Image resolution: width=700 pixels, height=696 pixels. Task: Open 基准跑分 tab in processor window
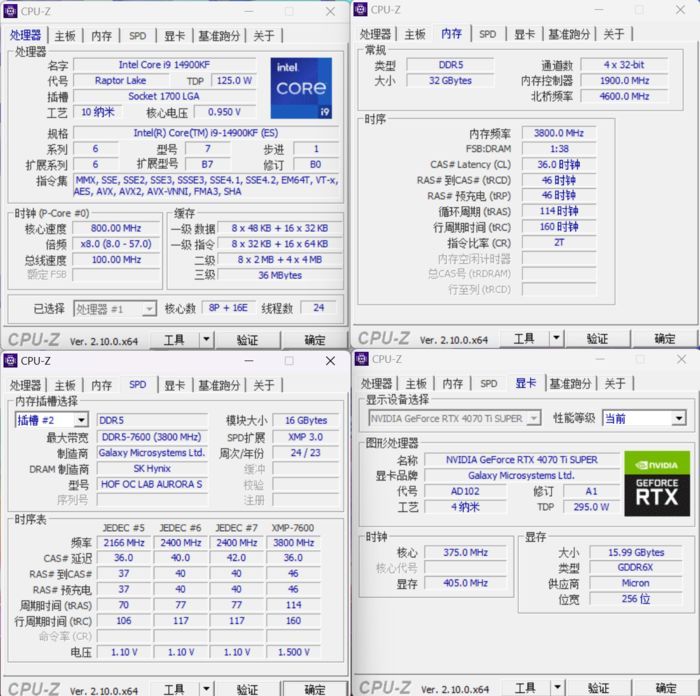click(219, 36)
